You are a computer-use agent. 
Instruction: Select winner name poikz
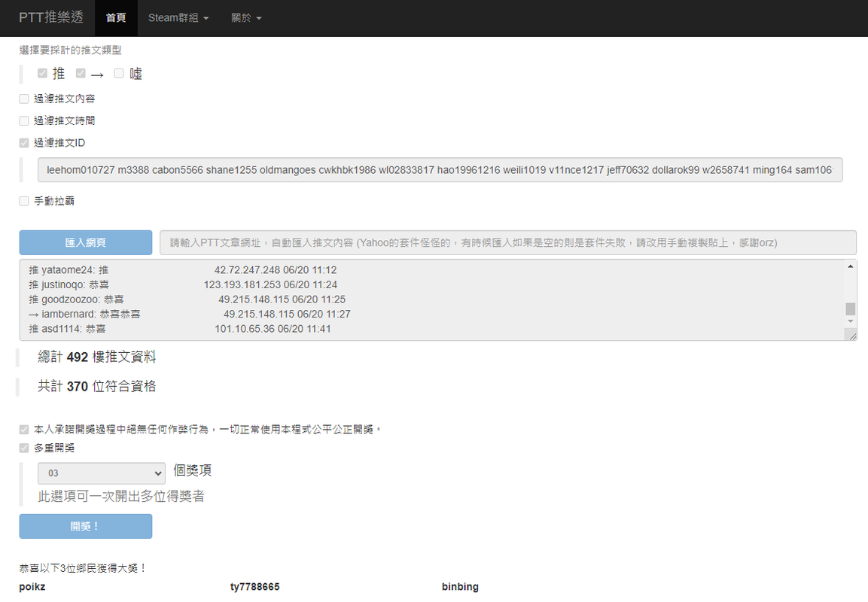pyautogui.click(x=32, y=586)
